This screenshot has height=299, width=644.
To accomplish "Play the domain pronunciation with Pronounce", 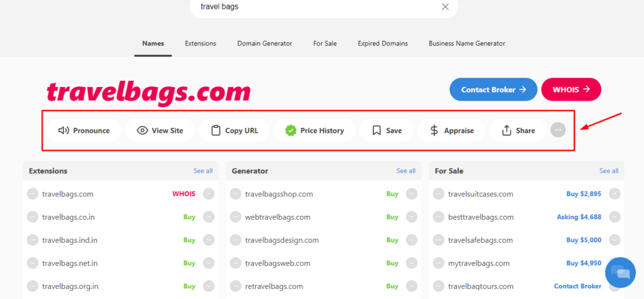I will pyautogui.click(x=84, y=130).
